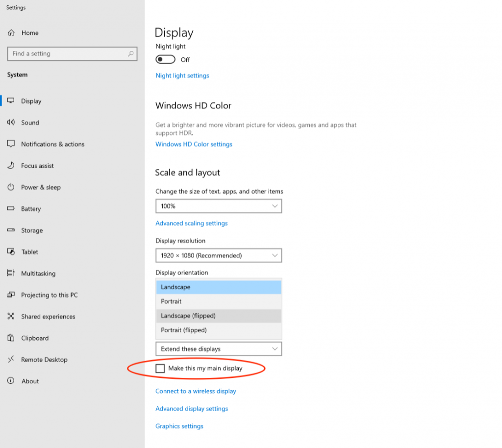Open the display scaling percentage dropdown
This screenshot has height=448, width=502.
(x=219, y=206)
